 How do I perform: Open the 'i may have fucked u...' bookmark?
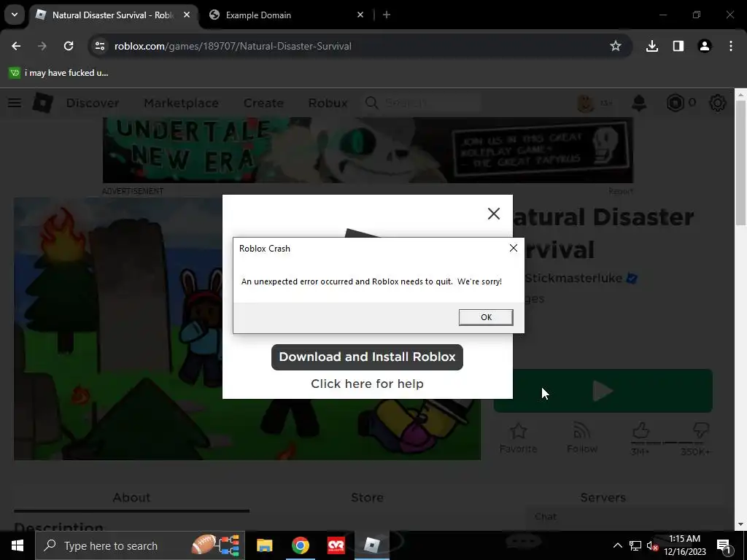[58, 73]
